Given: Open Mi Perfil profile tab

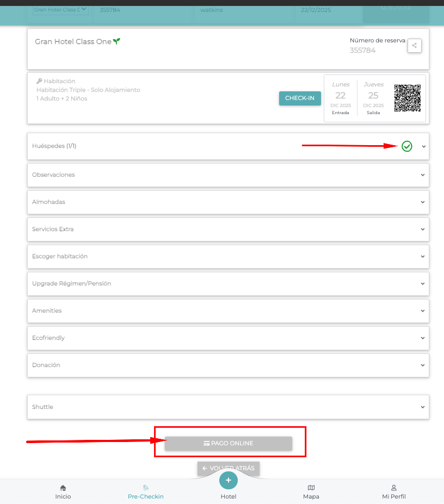Looking at the screenshot, I should tap(394, 491).
